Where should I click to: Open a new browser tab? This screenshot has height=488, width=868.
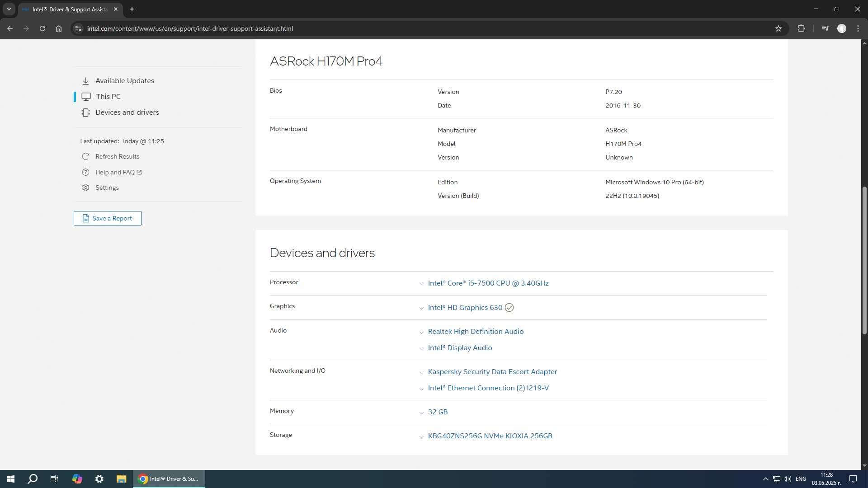[x=132, y=9]
